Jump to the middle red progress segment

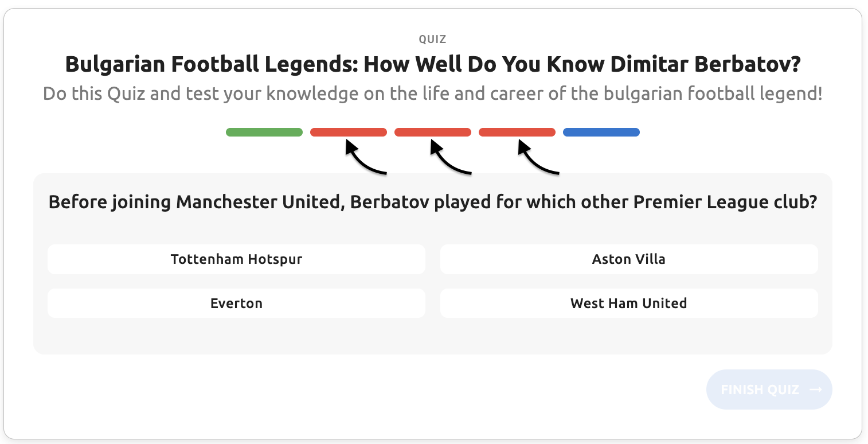point(433,133)
